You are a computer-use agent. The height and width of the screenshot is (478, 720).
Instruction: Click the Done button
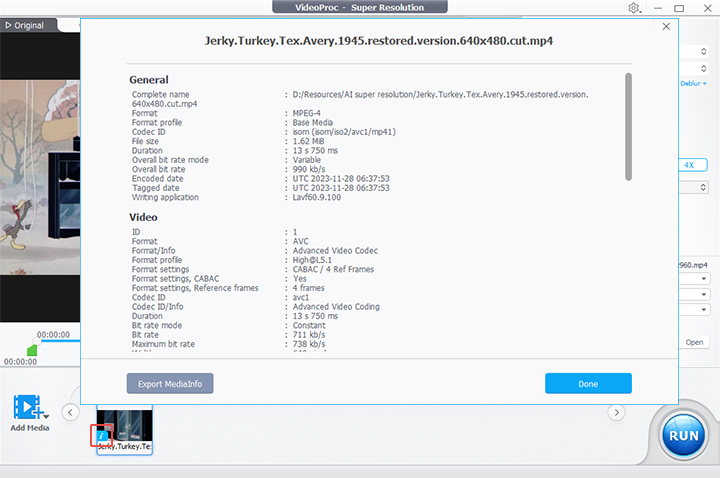point(588,383)
